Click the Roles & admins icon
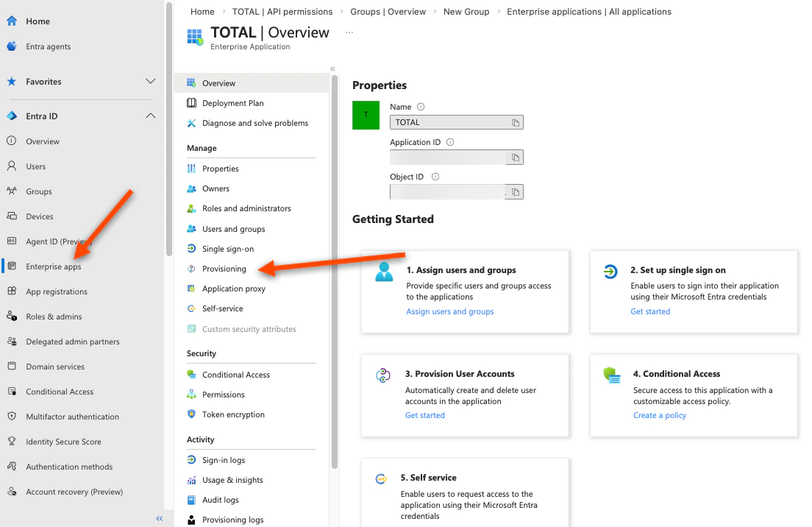Image resolution: width=812 pixels, height=527 pixels. pyautogui.click(x=12, y=316)
